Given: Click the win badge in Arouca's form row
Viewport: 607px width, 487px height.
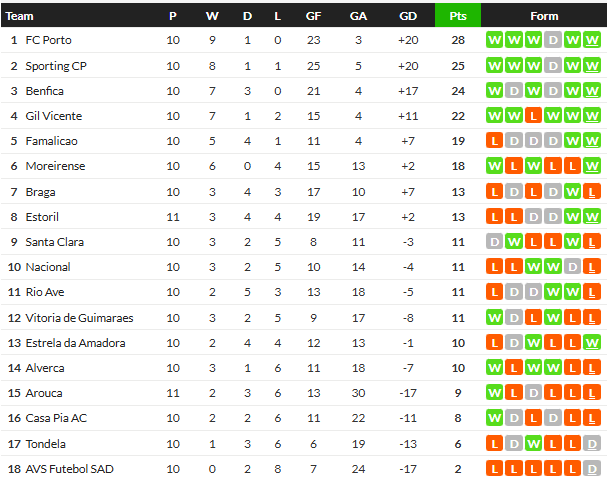Looking at the screenshot, I should [494, 393].
